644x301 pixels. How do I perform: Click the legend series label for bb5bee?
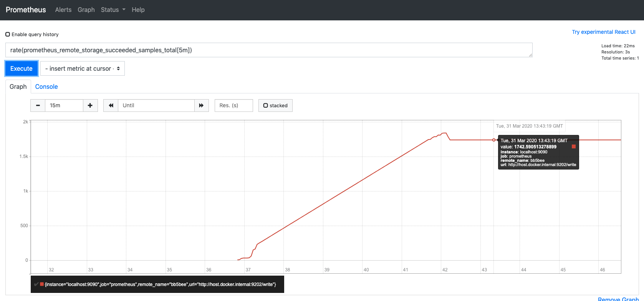pyautogui.click(x=161, y=284)
